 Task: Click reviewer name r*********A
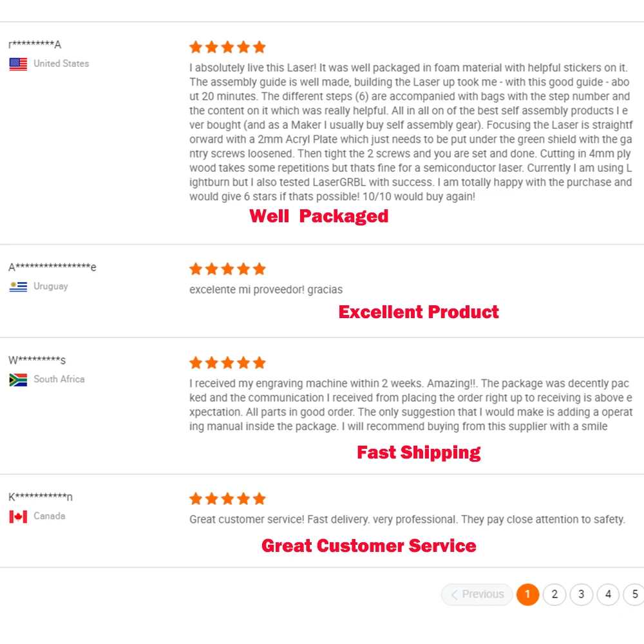click(x=35, y=44)
